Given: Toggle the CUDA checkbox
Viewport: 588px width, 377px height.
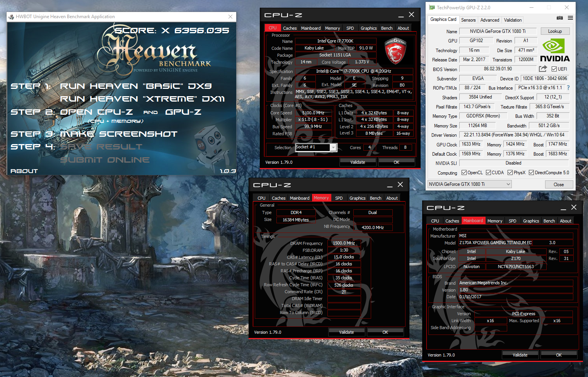Looking at the screenshot, I should click(x=489, y=173).
